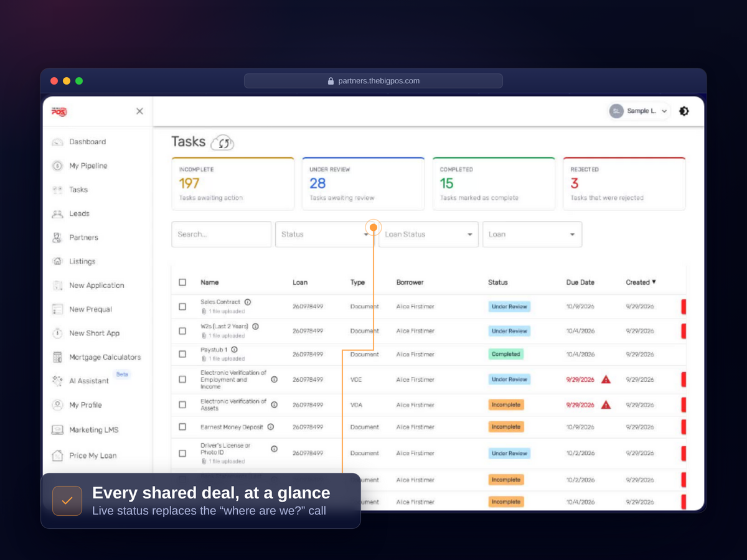
Task: Open the info icon beside Earnest Money Deposit
Action: 270,427
